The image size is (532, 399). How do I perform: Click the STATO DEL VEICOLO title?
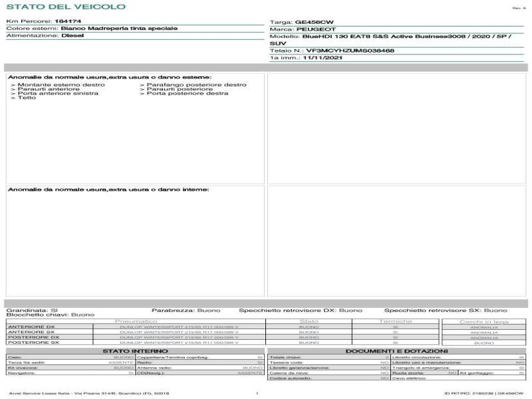[x=65, y=7]
